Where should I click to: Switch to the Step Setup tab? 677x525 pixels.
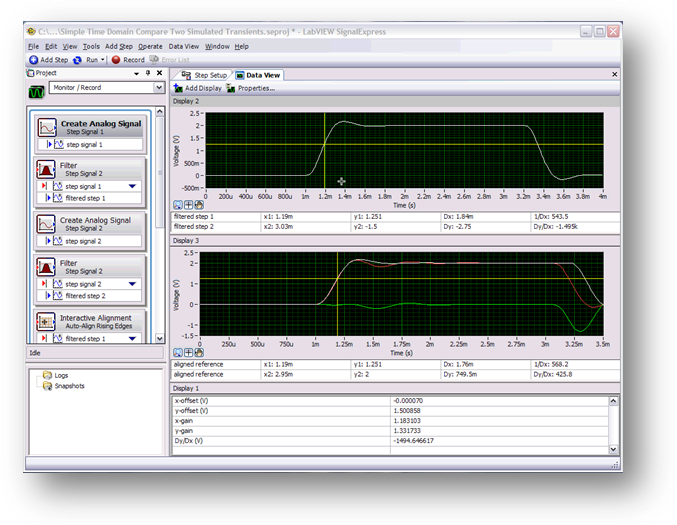pos(204,74)
